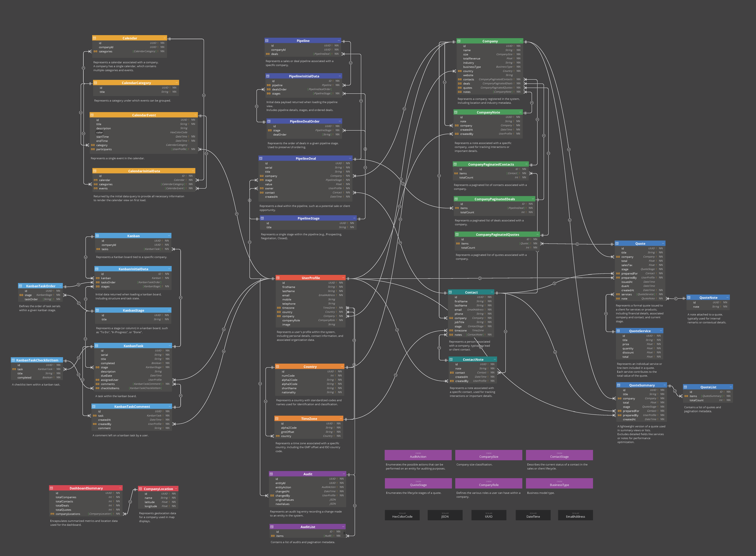Click the table icon on the CompanyLocation header
The image size is (756, 556).
[140, 489]
